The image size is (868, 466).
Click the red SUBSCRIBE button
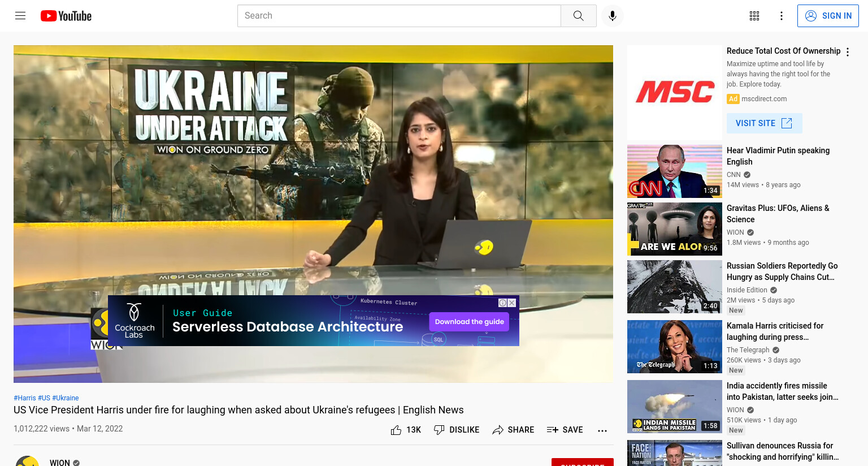point(583,462)
